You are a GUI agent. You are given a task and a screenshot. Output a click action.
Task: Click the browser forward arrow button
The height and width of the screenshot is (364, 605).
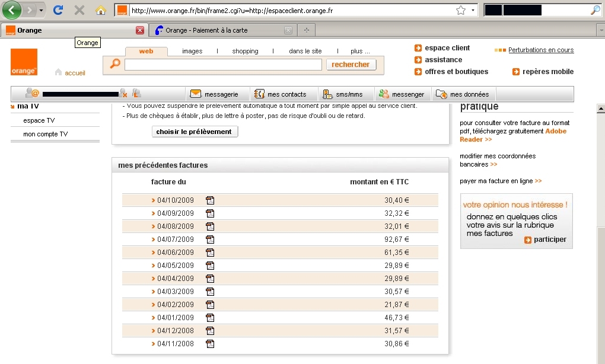[29, 10]
